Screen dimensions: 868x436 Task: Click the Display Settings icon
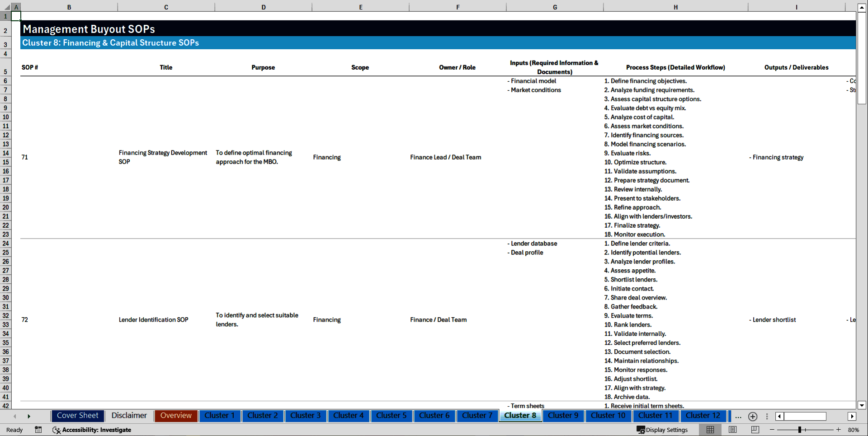[x=640, y=430]
